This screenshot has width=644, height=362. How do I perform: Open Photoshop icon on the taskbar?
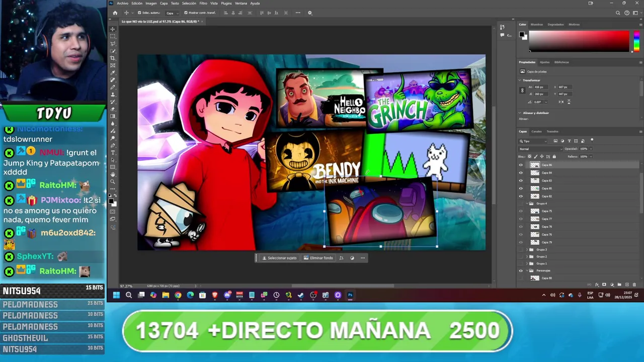[350, 295]
